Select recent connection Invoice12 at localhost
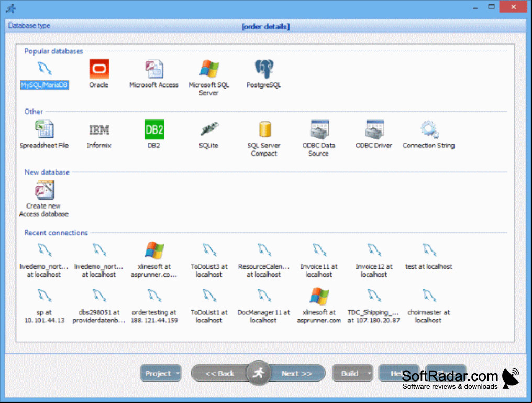Viewport: 532px width, 403px height. (x=374, y=260)
